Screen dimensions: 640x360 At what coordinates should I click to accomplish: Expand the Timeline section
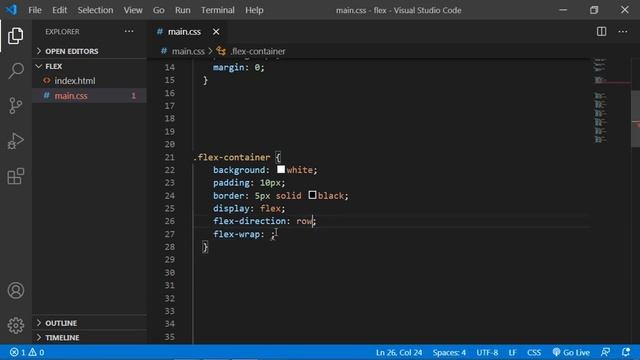tap(89, 338)
